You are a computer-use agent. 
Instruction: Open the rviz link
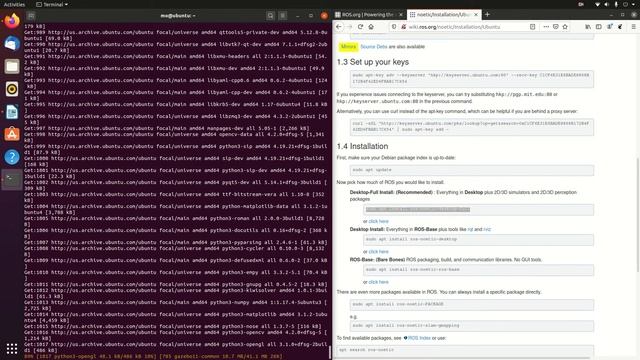(x=487, y=229)
